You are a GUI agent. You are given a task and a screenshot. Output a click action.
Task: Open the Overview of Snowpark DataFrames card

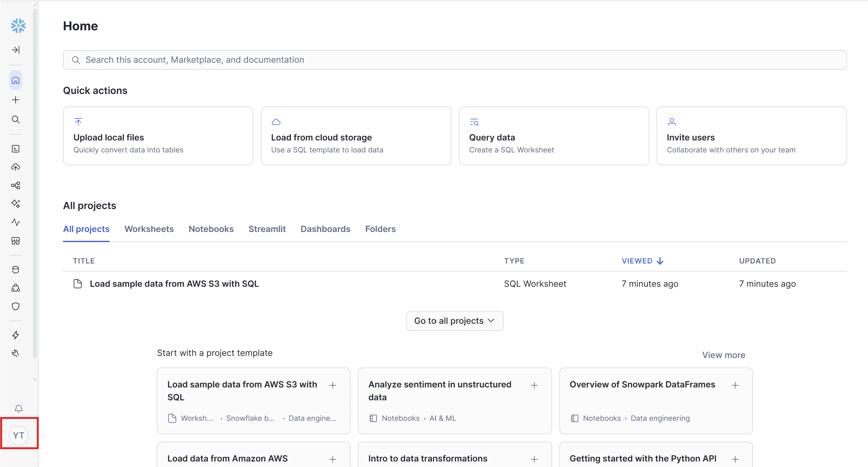click(x=656, y=401)
